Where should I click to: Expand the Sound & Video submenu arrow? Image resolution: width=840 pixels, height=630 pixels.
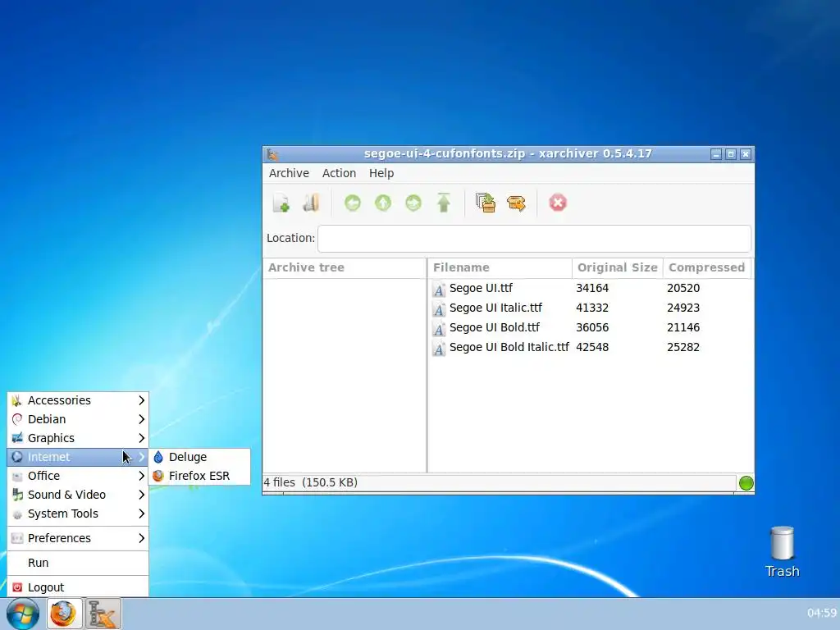(x=141, y=495)
